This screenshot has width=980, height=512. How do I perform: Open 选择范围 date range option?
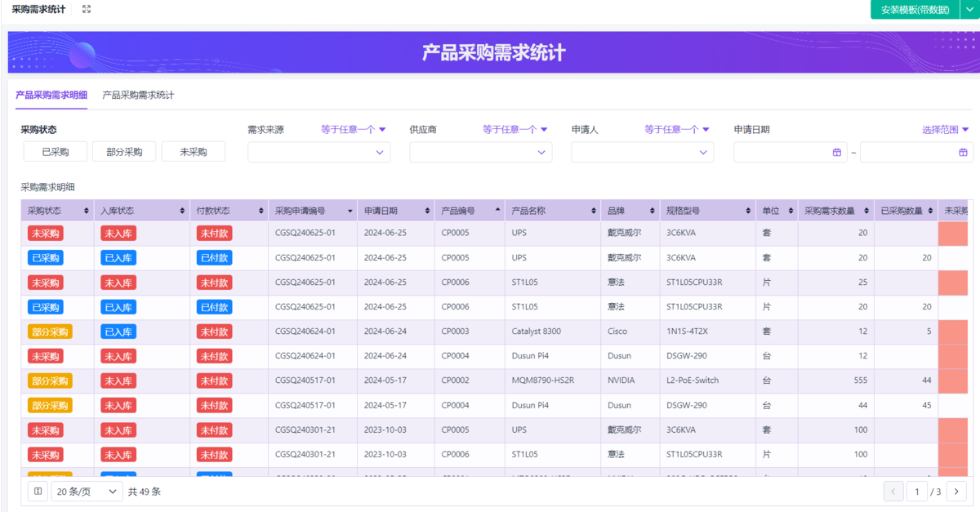[x=945, y=129]
